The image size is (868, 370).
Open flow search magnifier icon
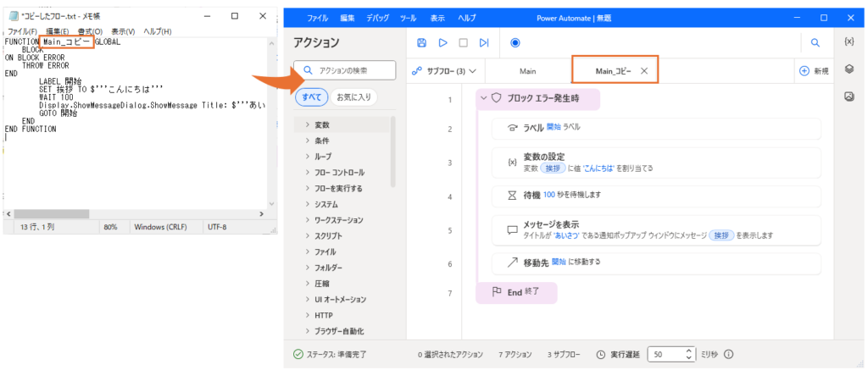(815, 42)
